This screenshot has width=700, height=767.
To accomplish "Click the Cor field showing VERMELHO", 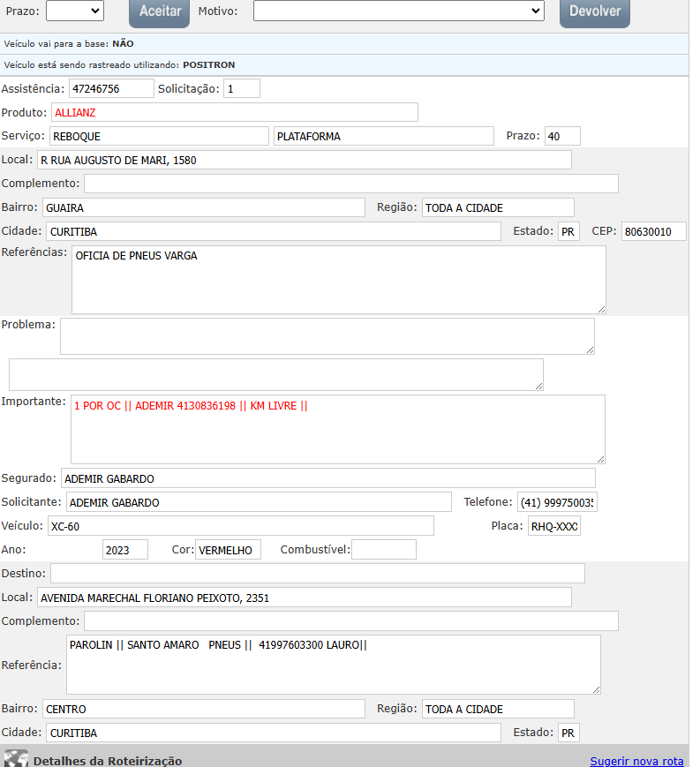I will (x=228, y=550).
